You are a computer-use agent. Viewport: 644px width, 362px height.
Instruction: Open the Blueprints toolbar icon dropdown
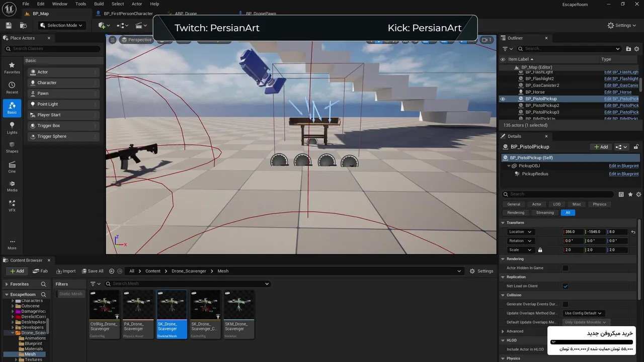[122, 25]
